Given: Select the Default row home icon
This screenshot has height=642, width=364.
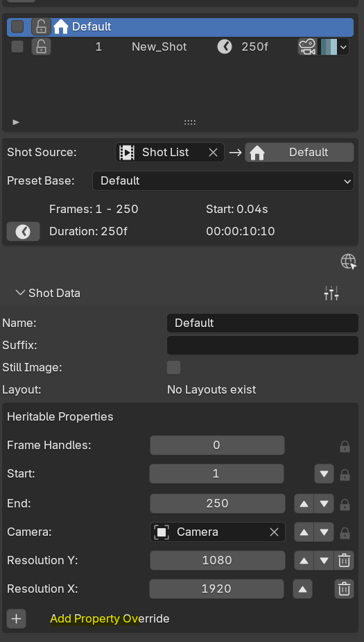Looking at the screenshot, I should tap(60, 26).
